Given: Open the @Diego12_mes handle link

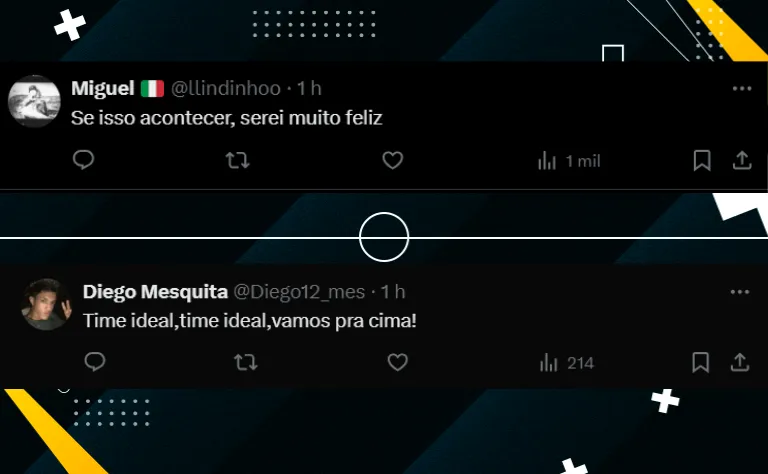Looking at the screenshot, I should tap(299, 292).
